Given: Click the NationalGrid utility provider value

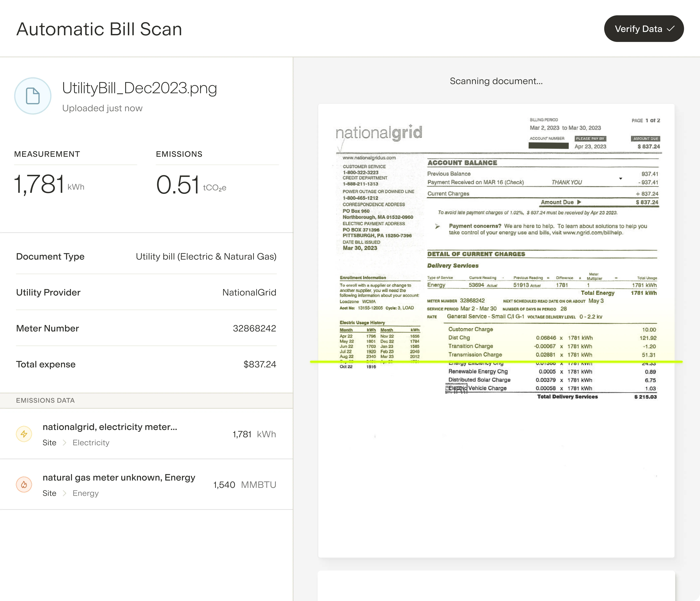Looking at the screenshot, I should click(249, 292).
